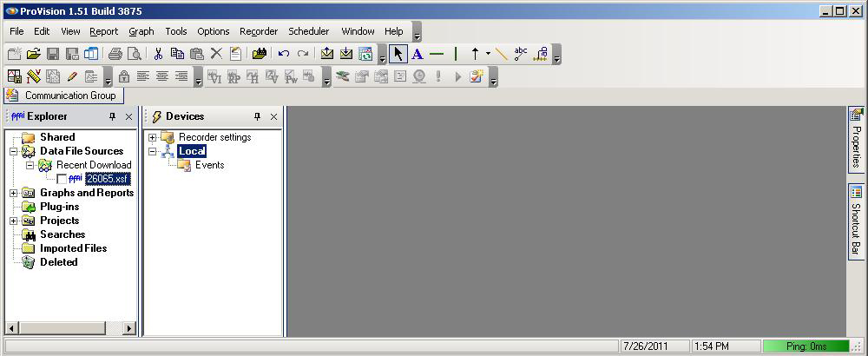
Task: Select the diagonal line tool
Action: (x=502, y=54)
